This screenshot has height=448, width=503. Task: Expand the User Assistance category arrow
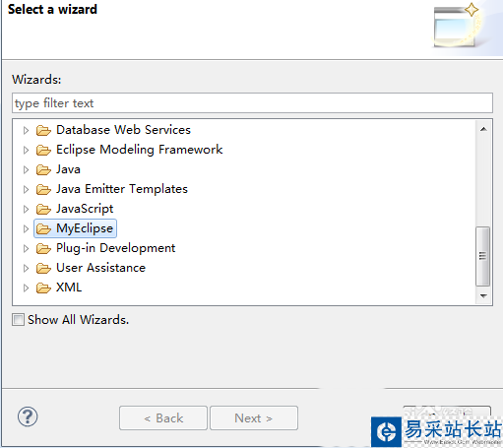(x=26, y=268)
